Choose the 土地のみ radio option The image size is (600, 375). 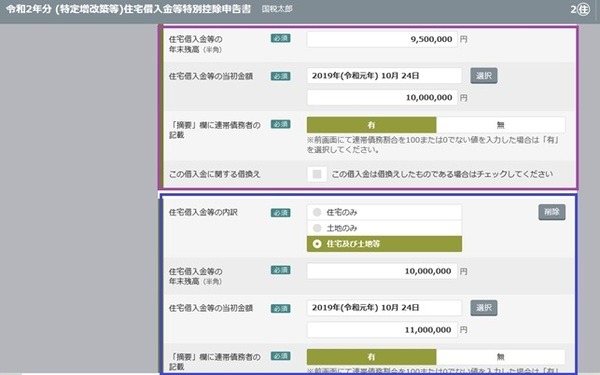tap(384, 228)
